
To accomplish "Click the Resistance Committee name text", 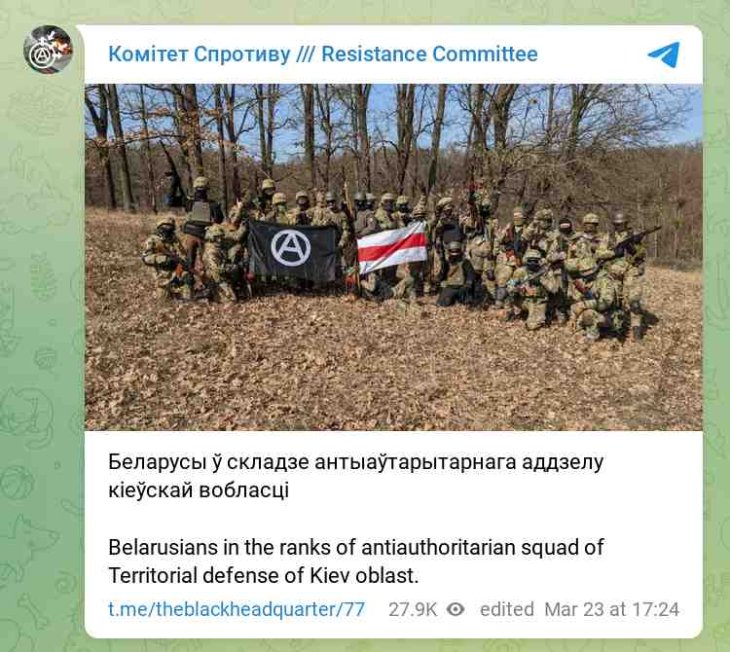I will (x=429, y=54).
